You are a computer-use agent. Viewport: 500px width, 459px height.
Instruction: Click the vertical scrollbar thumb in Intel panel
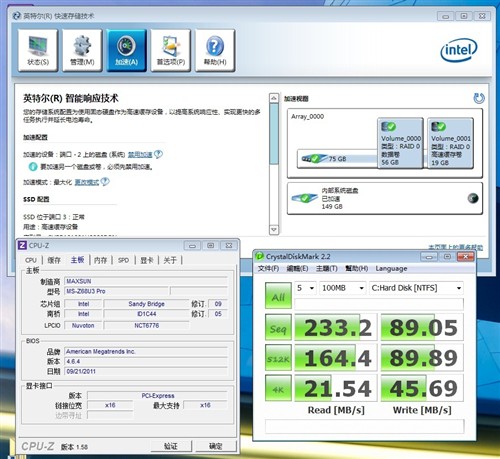click(274, 133)
